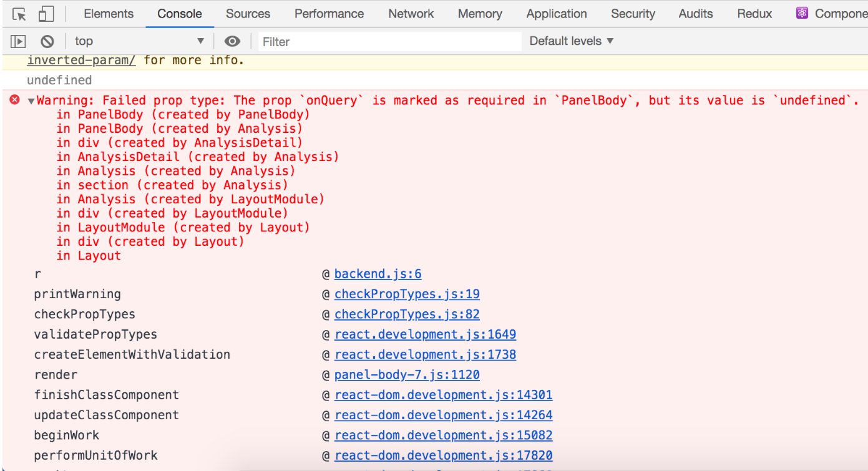
Task: Click the Filter input field
Action: click(x=390, y=42)
